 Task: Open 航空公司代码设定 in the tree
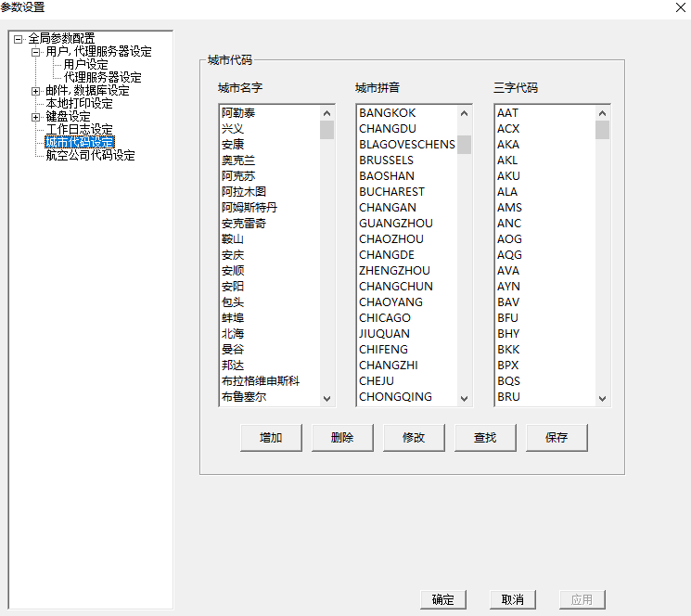[x=90, y=155]
